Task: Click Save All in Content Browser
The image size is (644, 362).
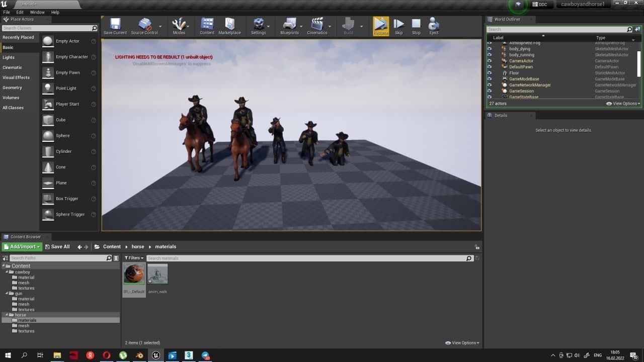Action: point(57,247)
